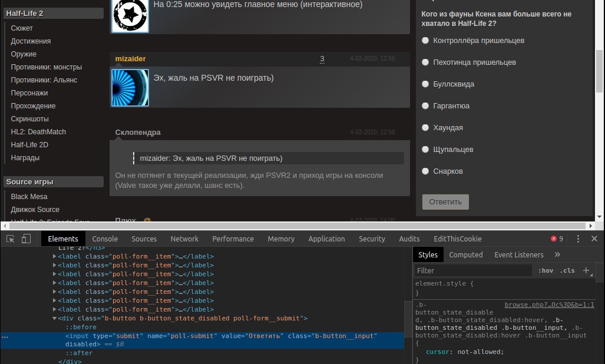Expand the fifth poll-form__item label node
Viewport: 605px width, 364px height.
54,292
